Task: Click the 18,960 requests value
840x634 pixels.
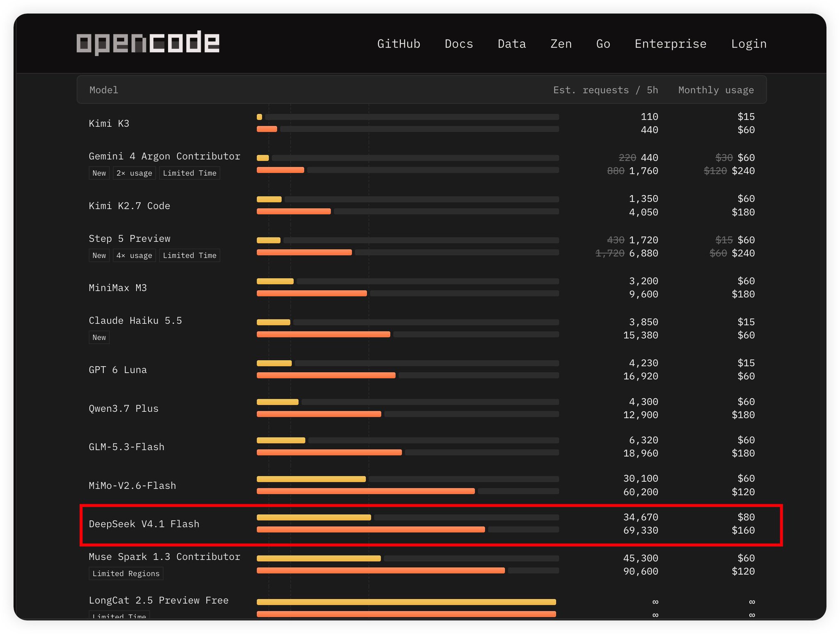Action: [641, 453]
